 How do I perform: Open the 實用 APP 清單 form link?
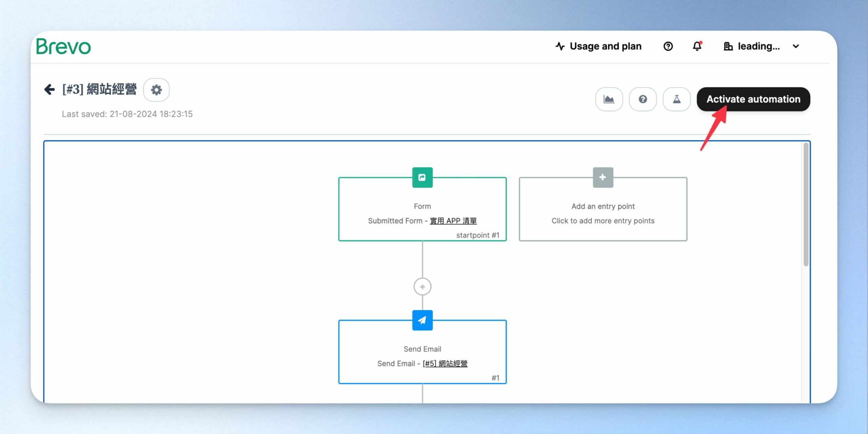[453, 221]
